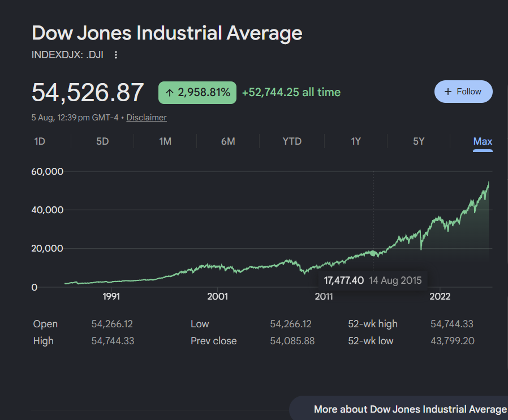Viewport: 508px width, 420px height.
Task: Click the Prev close value 54,085.88
Action: [x=292, y=341]
